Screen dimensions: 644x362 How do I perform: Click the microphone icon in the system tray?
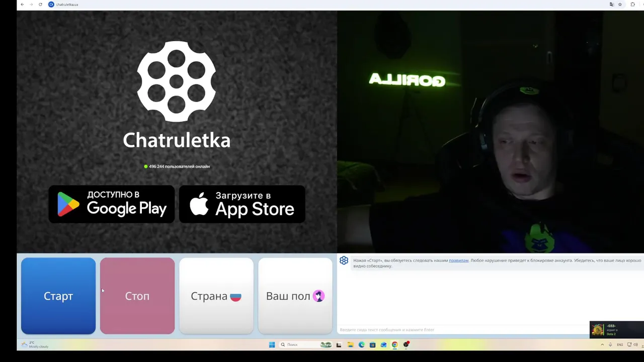[610, 344]
